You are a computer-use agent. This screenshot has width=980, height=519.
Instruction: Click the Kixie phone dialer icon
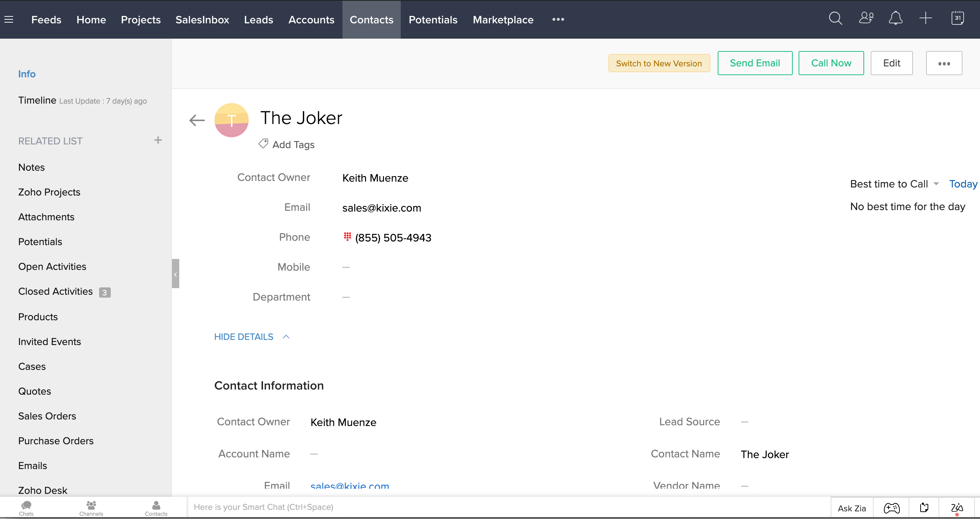tap(347, 237)
